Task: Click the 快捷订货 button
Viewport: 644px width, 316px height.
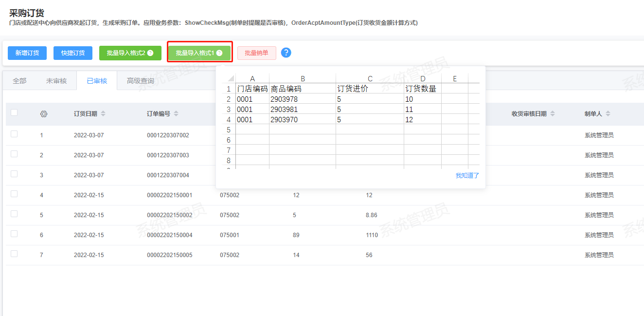Action: [x=73, y=53]
